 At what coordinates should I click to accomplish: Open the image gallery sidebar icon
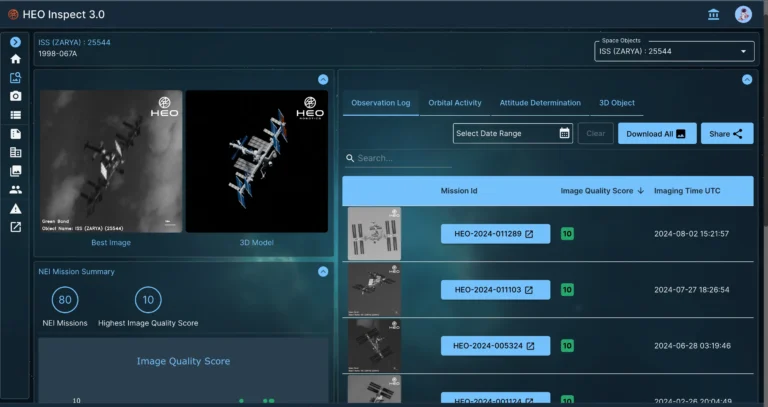15,171
